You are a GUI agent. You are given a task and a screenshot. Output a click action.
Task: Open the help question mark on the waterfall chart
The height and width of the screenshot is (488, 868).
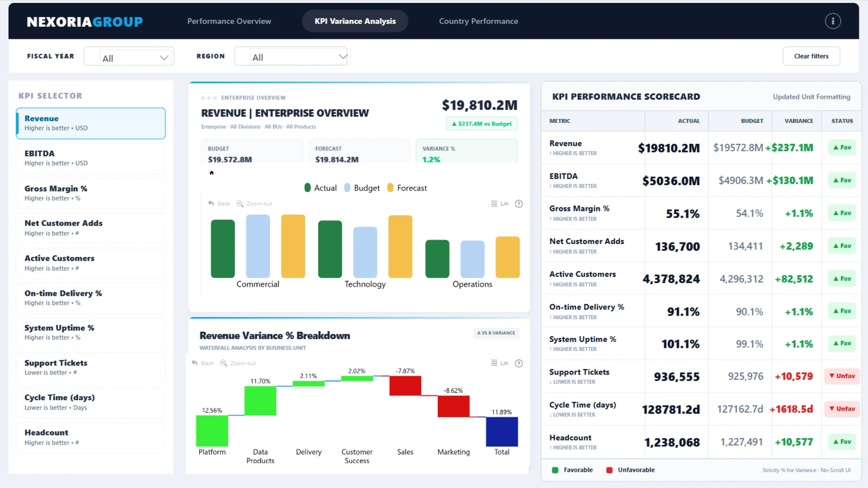(x=519, y=363)
